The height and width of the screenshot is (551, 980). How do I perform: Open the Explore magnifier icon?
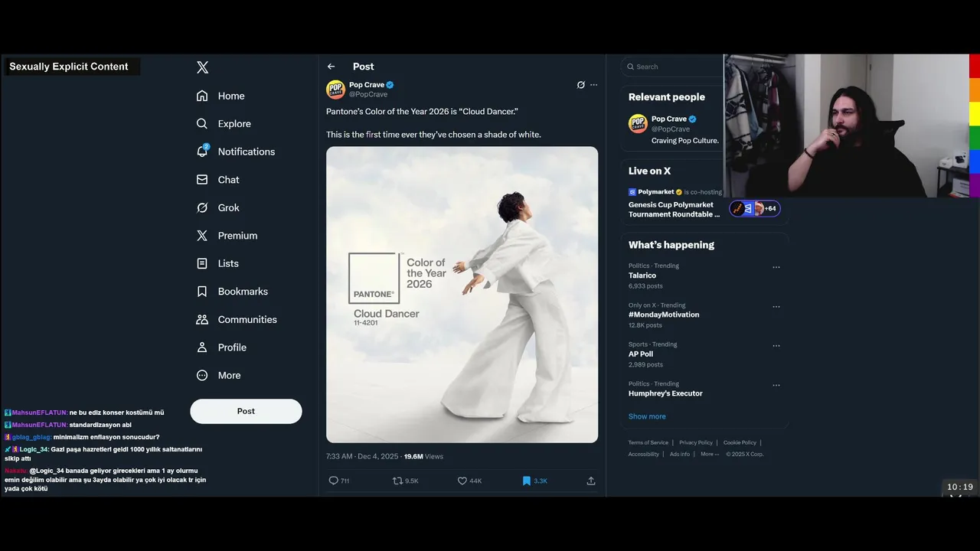pos(202,123)
